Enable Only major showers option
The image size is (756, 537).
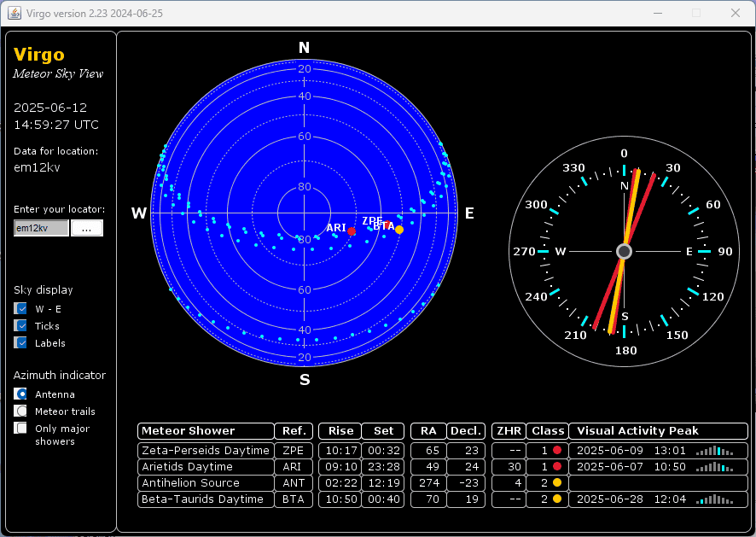point(21,429)
